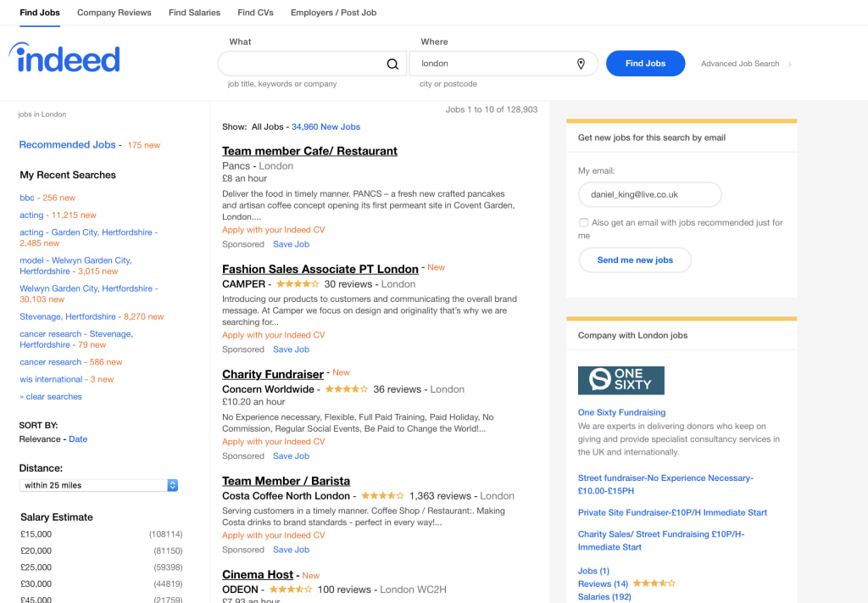868x603 pixels.
Task: Click CAMPER star rating
Action: click(x=298, y=284)
